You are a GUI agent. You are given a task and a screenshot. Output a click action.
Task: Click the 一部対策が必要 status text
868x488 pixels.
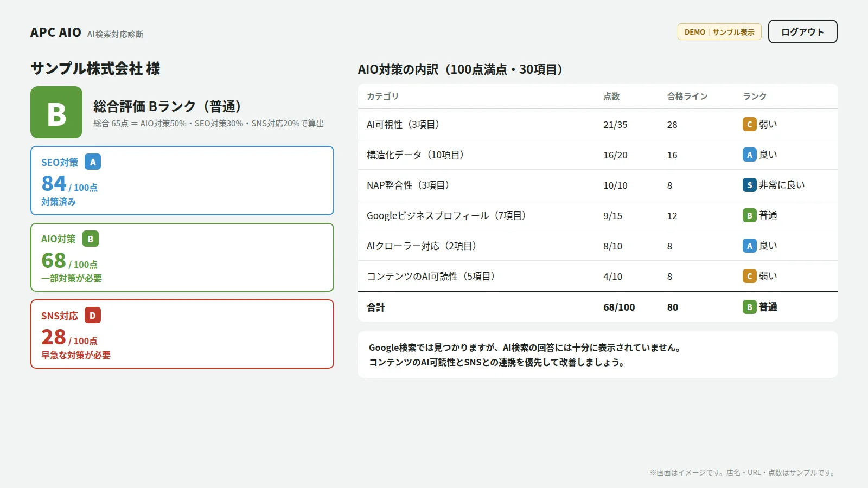click(x=72, y=278)
